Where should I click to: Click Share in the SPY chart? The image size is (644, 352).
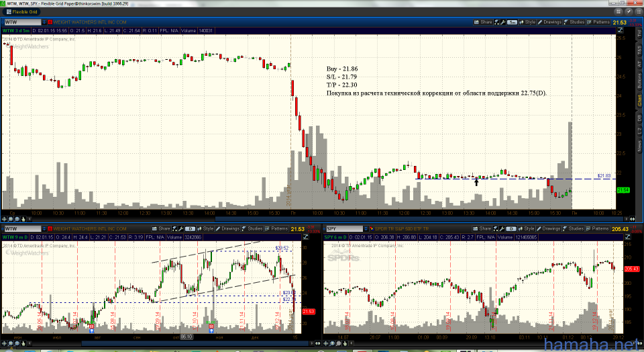(482, 228)
